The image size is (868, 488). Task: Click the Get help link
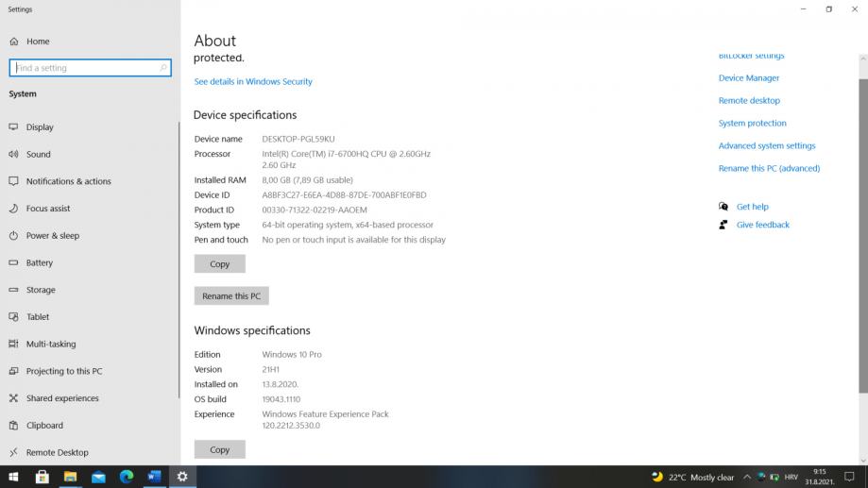(x=753, y=207)
